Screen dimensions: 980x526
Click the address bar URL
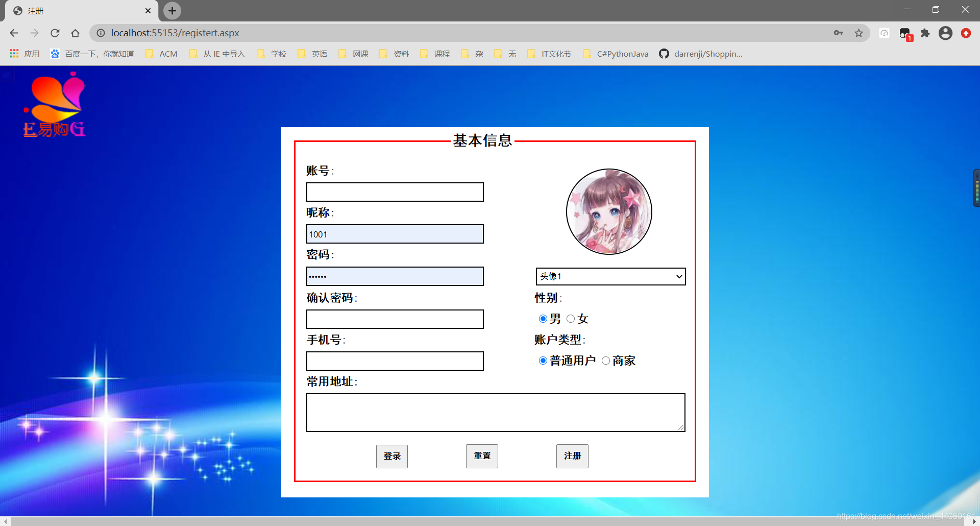(x=175, y=33)
